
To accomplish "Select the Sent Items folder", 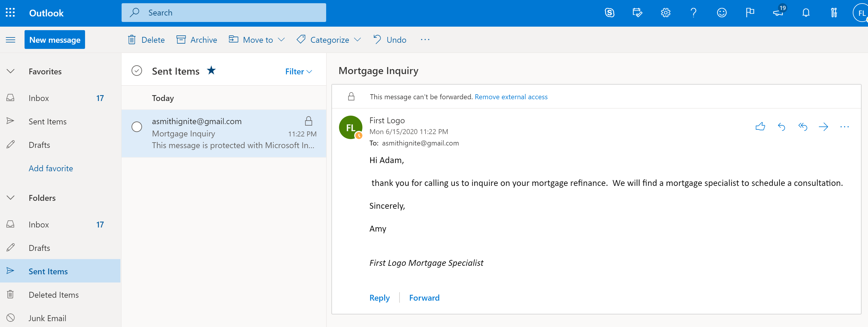I will pos(49,271).
